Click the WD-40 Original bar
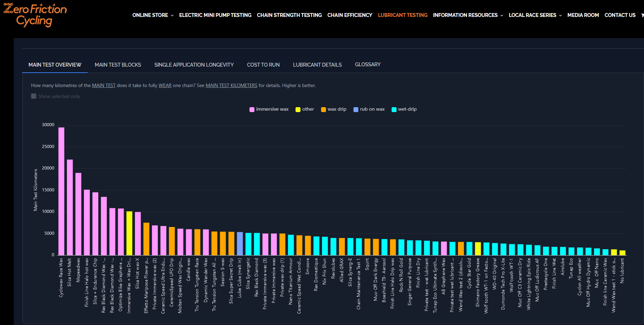Image resolution: width=644 pixels, height=325 pixels. pos(495,249)
